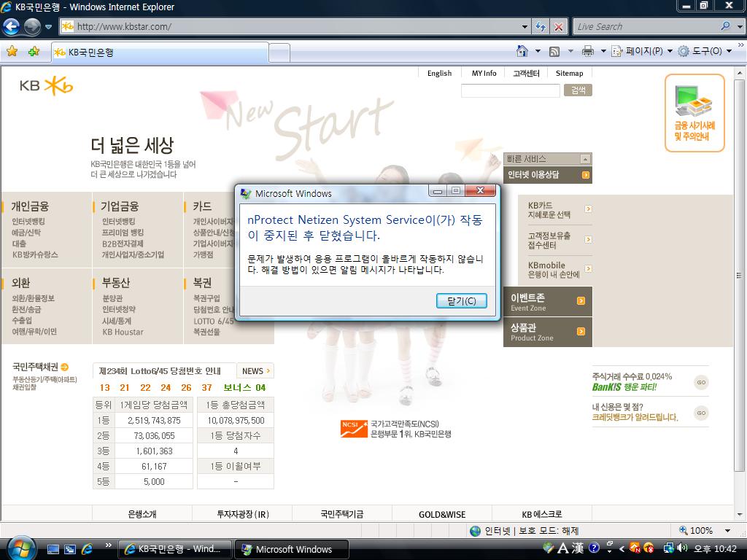Expand the 100% zoom level dropdown
This screenshot has height=560, width=747.
click(727, 531)
